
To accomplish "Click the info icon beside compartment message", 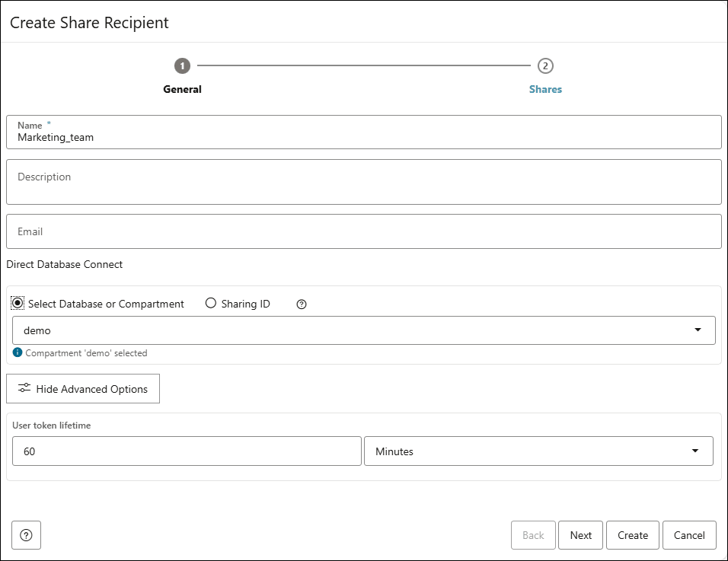I will [17, 352].
